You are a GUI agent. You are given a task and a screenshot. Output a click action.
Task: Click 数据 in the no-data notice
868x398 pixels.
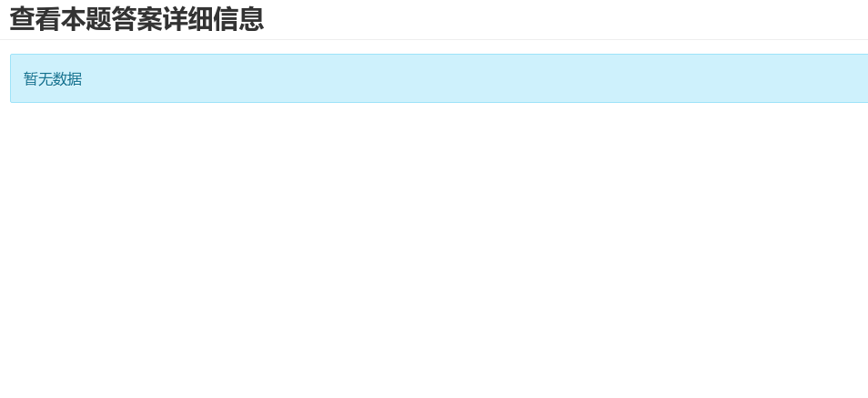(67, 79)
